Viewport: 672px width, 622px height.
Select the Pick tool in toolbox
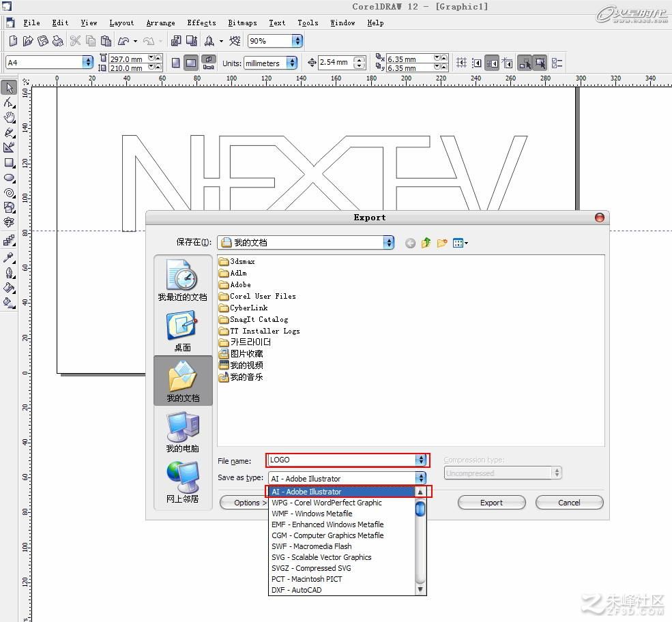9,88
